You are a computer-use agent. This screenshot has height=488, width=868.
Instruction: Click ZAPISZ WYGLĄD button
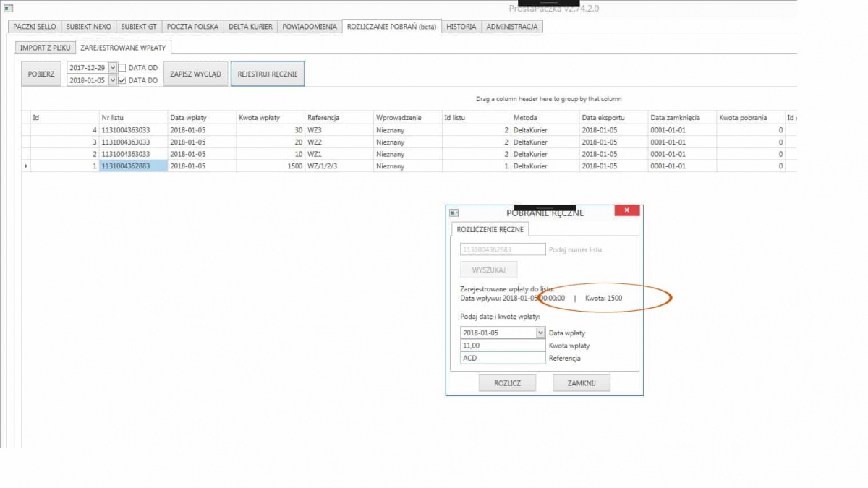pos(195,74)
